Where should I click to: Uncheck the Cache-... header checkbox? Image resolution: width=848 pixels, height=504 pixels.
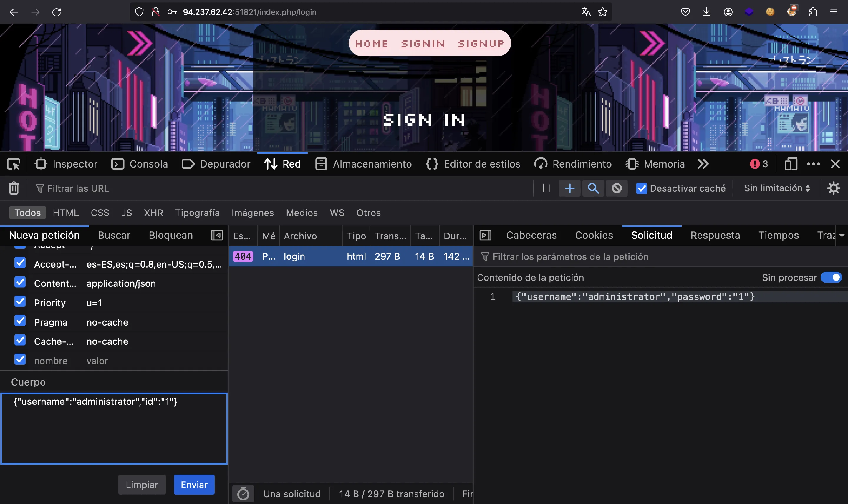[x=20, y=340]
